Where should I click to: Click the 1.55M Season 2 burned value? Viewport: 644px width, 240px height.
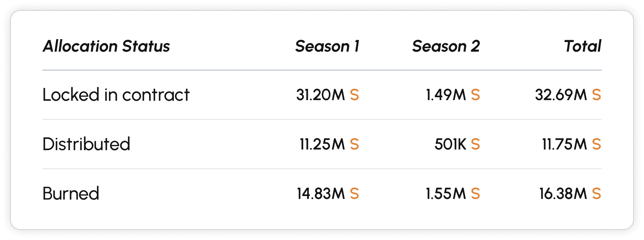[x=446, y=194]
